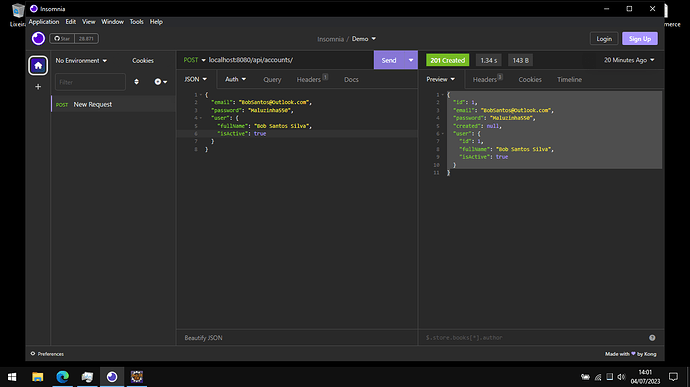Expand the POST method dropdown
The width and height of the screenshot is (690, 387).
(195, 60)
